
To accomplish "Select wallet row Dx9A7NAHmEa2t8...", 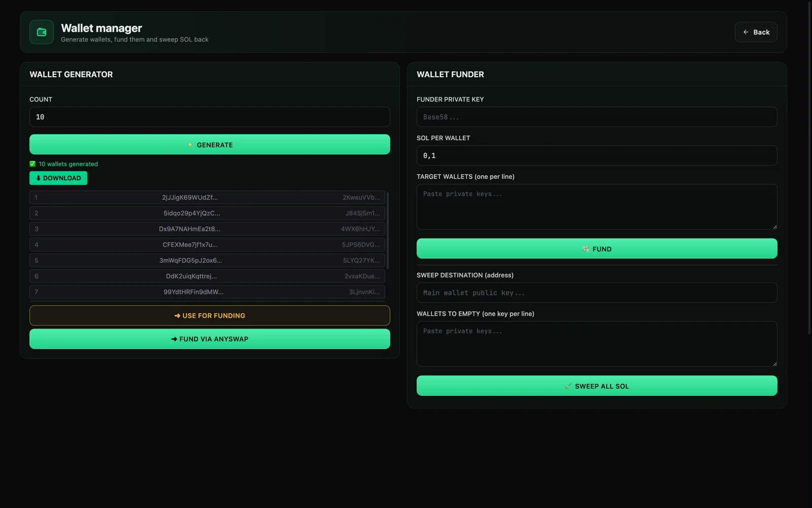I will click(207, 229).
